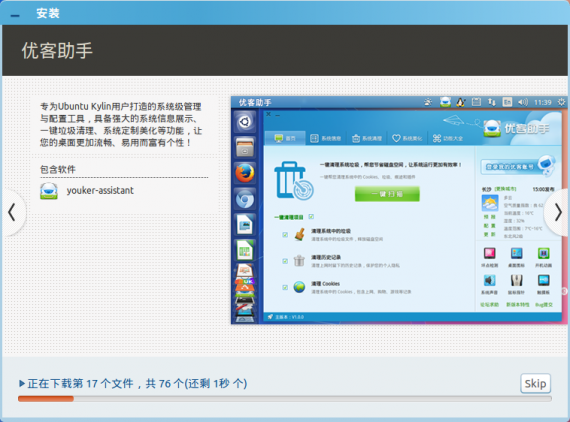Close the 优客助手 preview window with X
This screenshot has height=422, width=570.
[268, 114]
